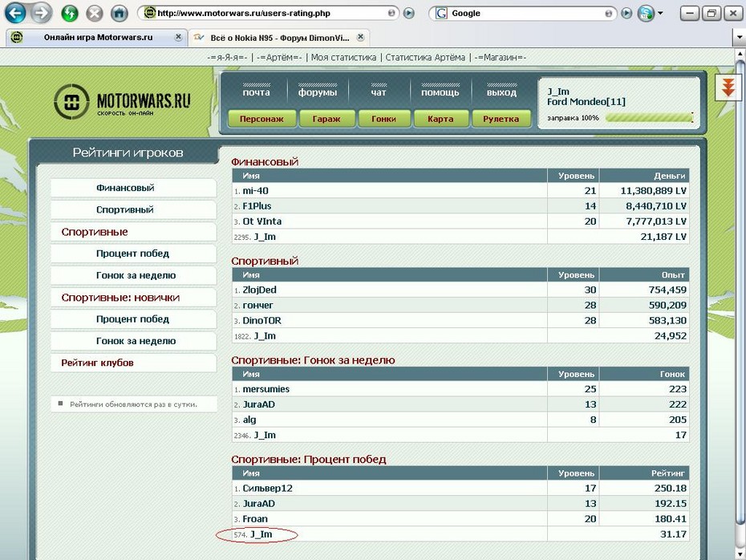Screen dimensions: 746x560
Task: Click player ZlojDed in the sport table
Action: [259, 290]
